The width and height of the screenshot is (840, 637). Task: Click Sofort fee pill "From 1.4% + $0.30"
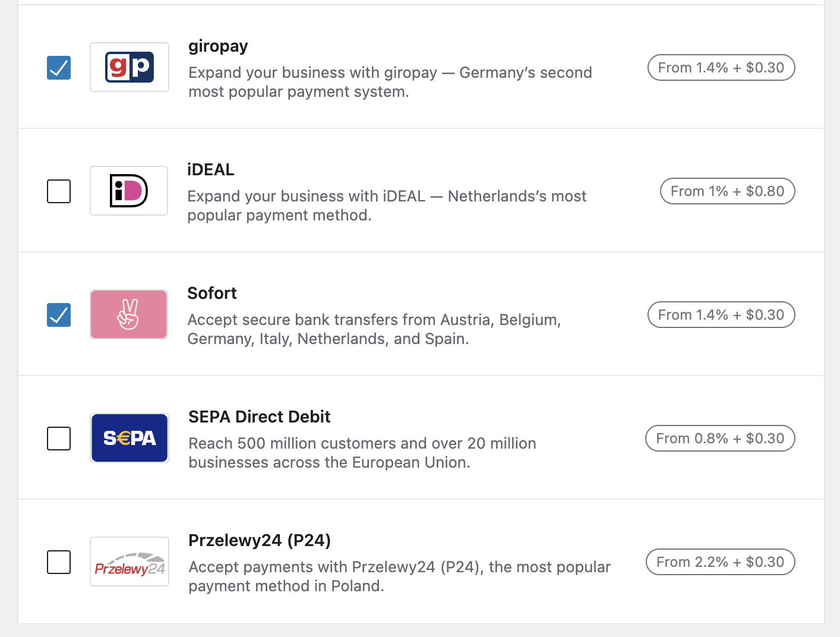click(x=721, y=315)
